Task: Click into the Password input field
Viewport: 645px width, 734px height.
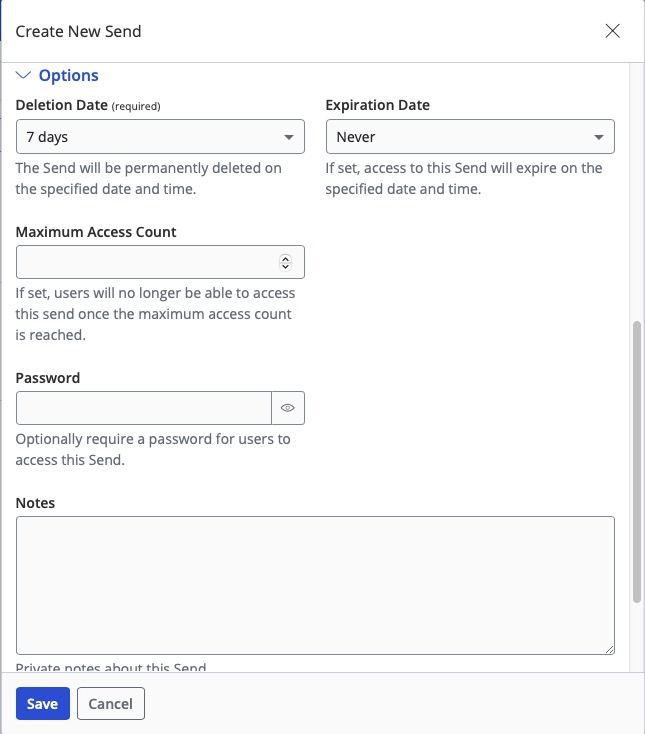Action: click(143, 408)
